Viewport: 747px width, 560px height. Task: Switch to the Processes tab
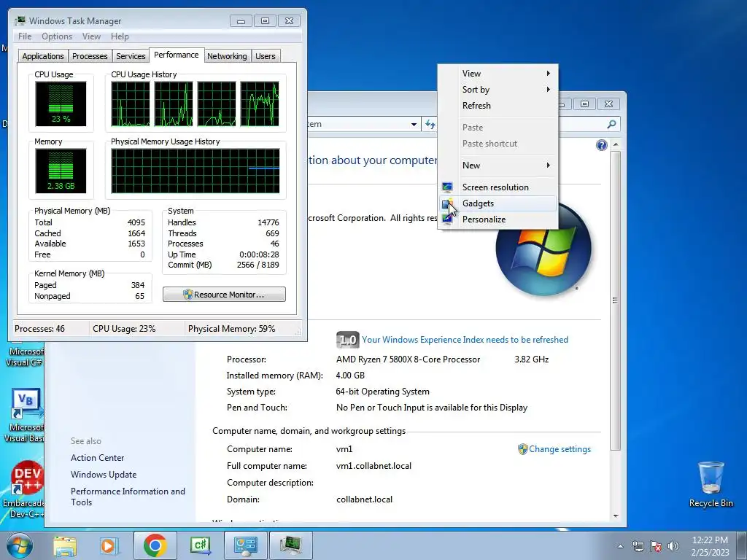tap(90, 55)
